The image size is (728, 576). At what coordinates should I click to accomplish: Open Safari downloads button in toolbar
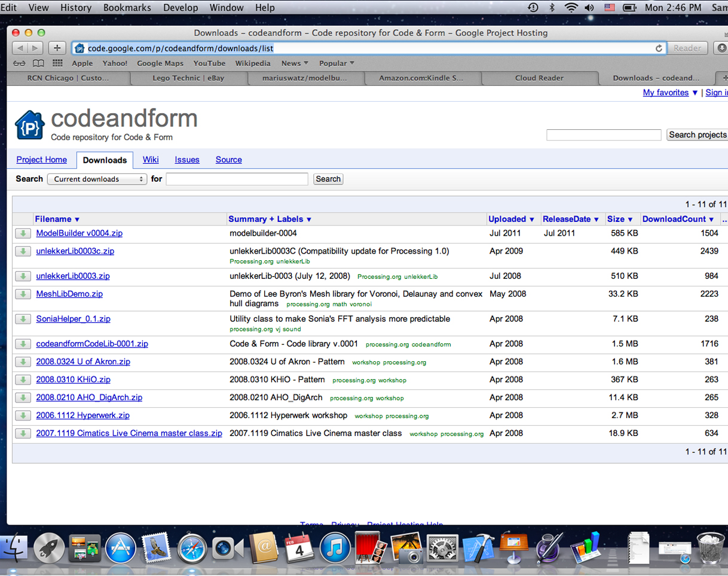721,48
